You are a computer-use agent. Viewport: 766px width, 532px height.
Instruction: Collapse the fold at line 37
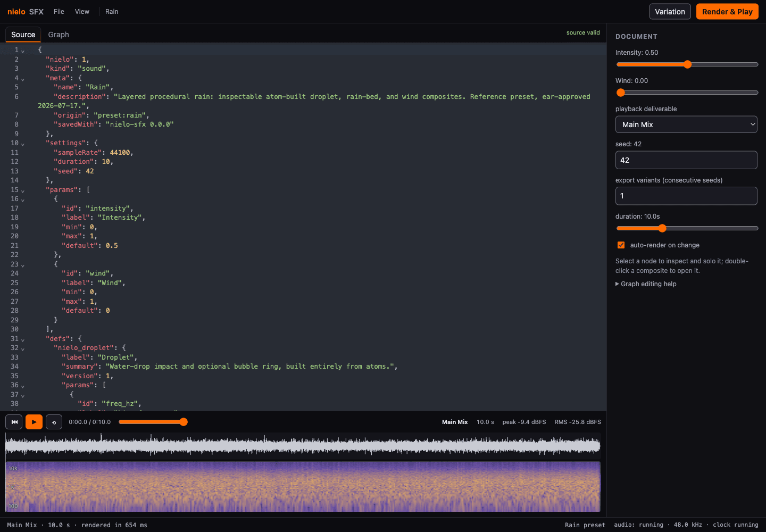pos(23,395)
